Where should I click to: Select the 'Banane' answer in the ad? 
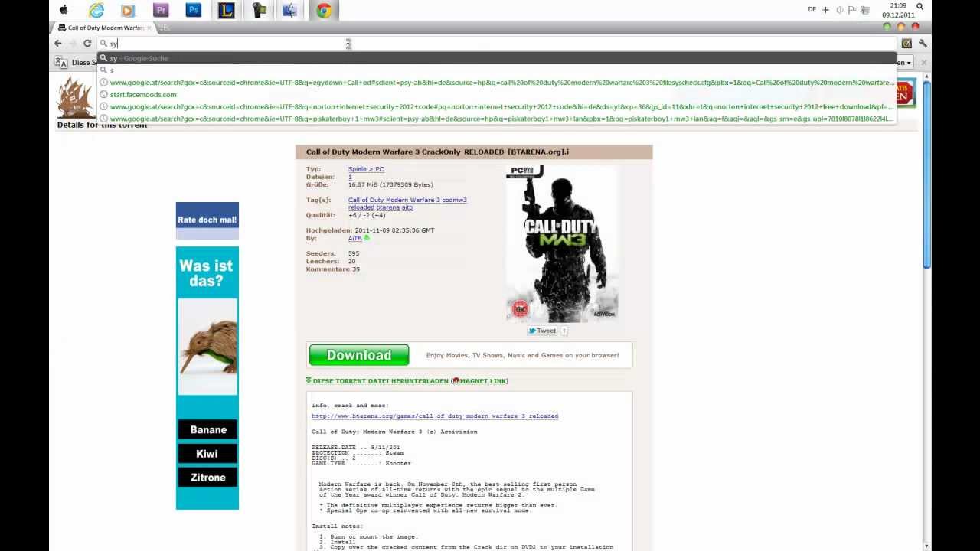coord(208,430)
